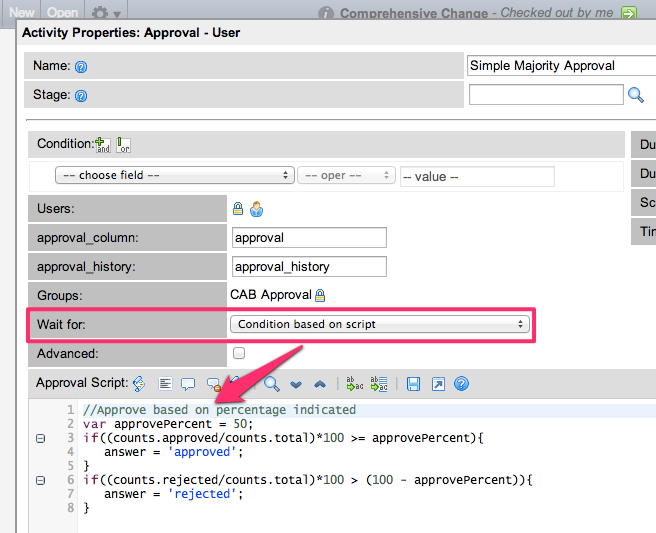Image resolution: width=656 pixels, height=533 pixels.
Task: Click the add AND condition icon
Action: coord(102,144)
